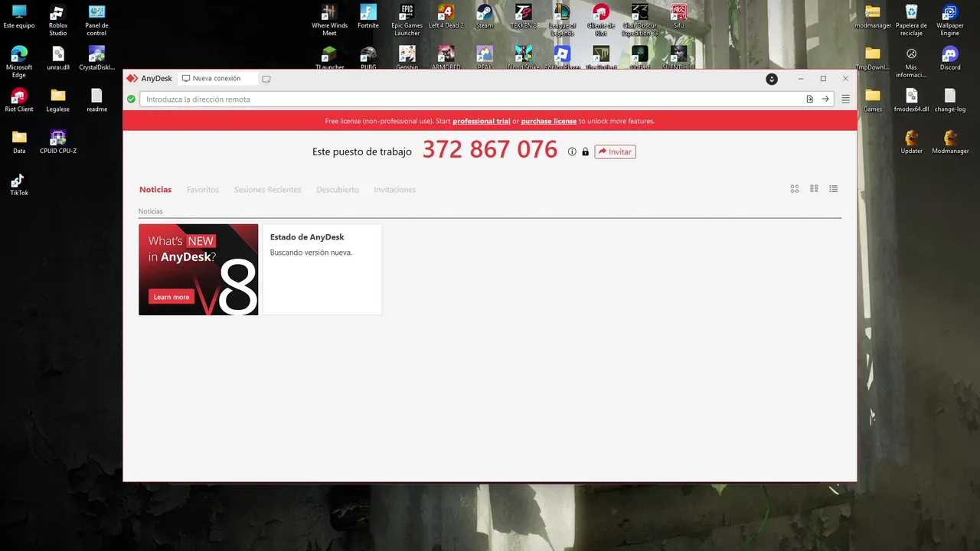The height and width of the screenshot is (551, 980).
Task: Select the TikTok desktop icon
Action: pos(19,184)
